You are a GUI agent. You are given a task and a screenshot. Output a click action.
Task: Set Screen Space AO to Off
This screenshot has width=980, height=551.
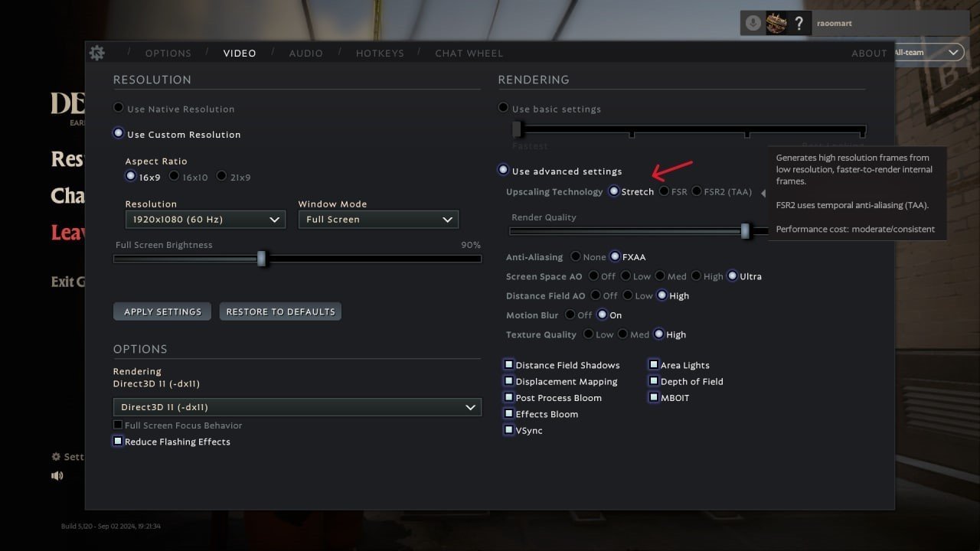(593, 275)
